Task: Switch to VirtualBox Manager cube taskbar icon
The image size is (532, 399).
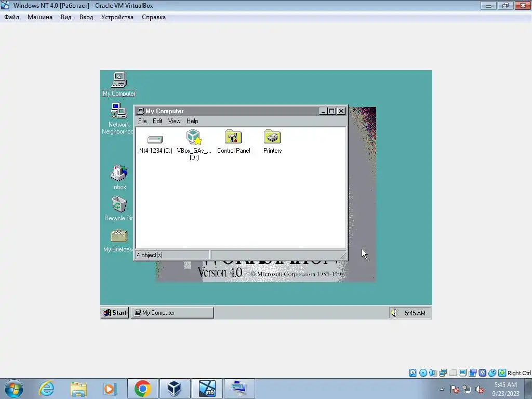Action: coord(175,389)
